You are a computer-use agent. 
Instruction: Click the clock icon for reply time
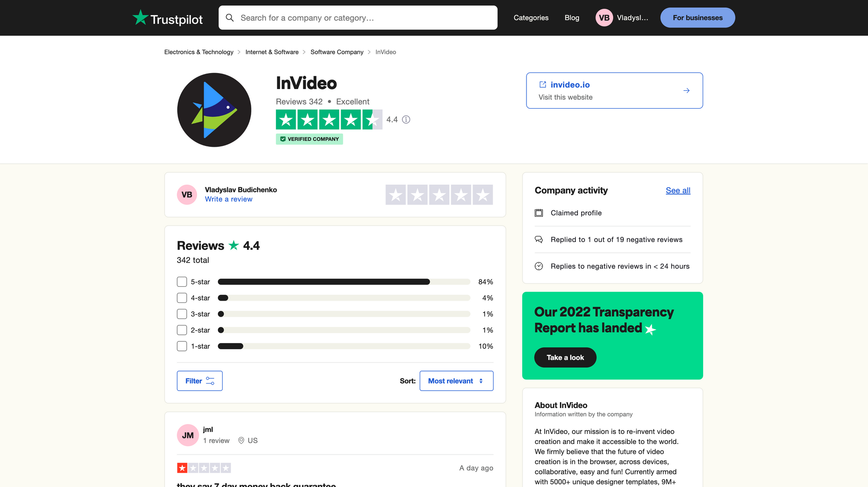click(539, 266)
